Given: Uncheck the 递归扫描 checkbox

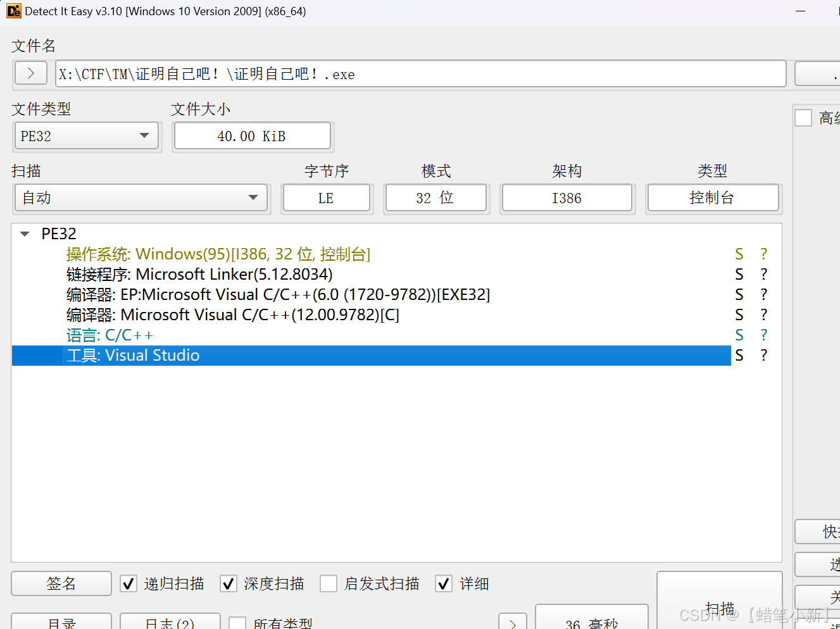Looking at the screenshot, I should tap(129, 583).
